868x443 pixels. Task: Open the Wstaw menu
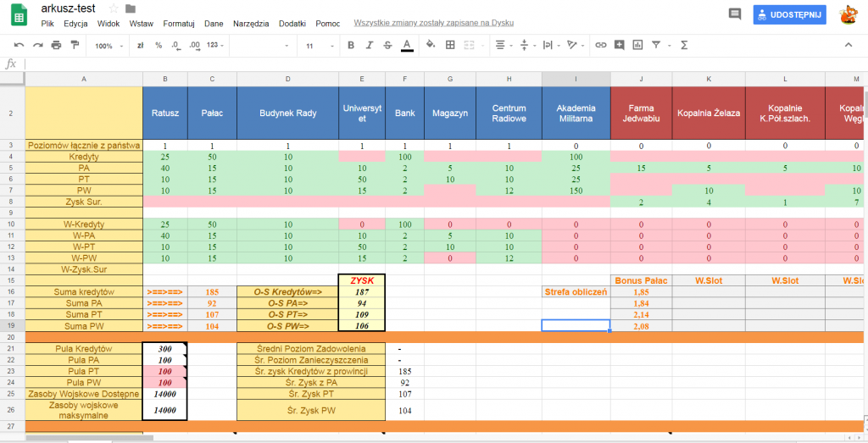pyautogui.click(x=142, y=24)
